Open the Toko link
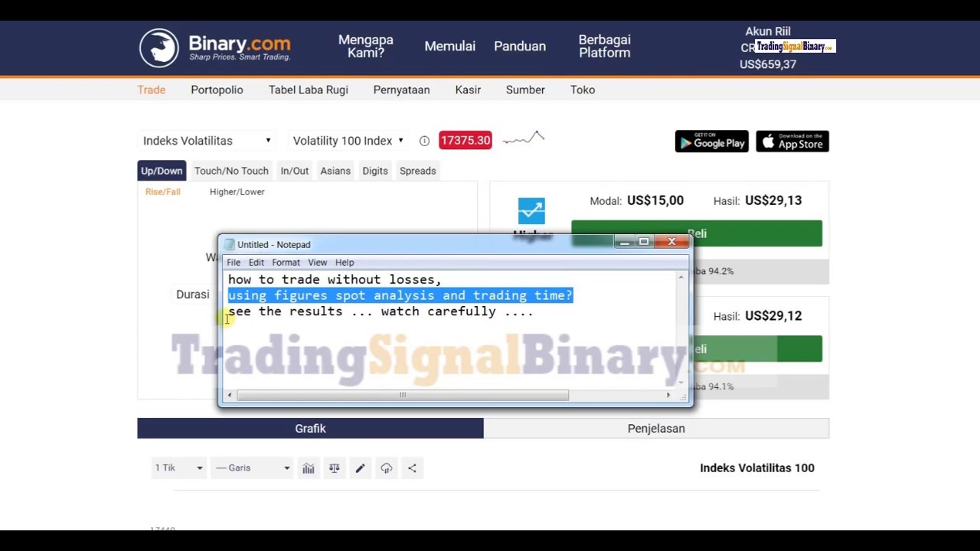 pos(583,90)
